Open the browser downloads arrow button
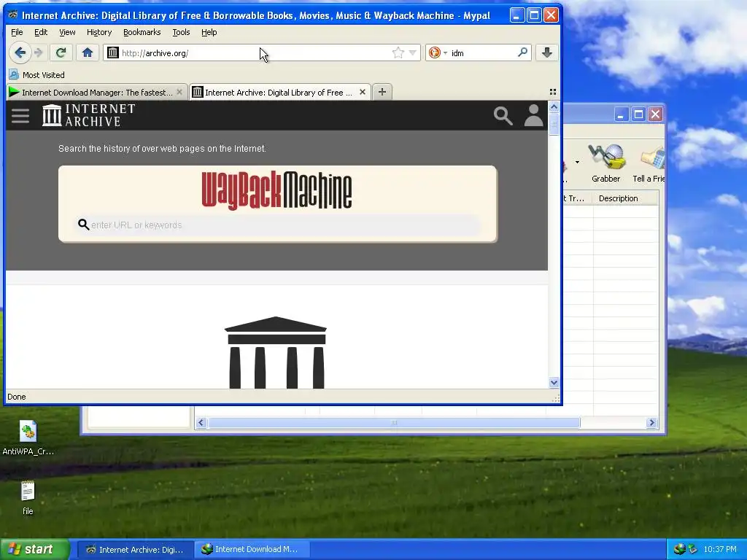Image resolution: width=747 pixels, height=560 pixels. coord(547,52)
